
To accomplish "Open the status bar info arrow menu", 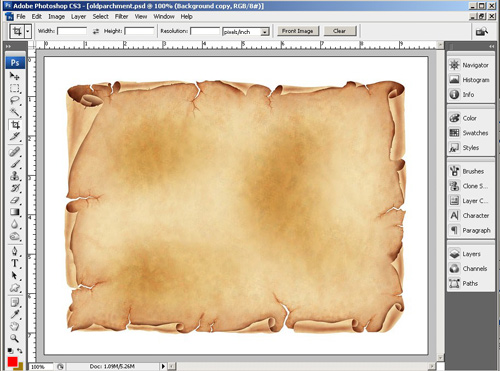I will tap(163, 366).
